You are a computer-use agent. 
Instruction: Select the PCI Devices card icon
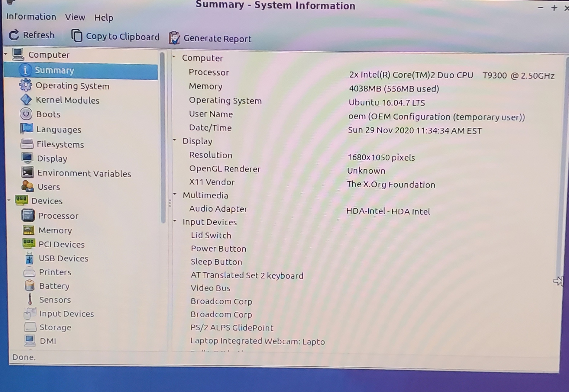[x=29, y=244]
